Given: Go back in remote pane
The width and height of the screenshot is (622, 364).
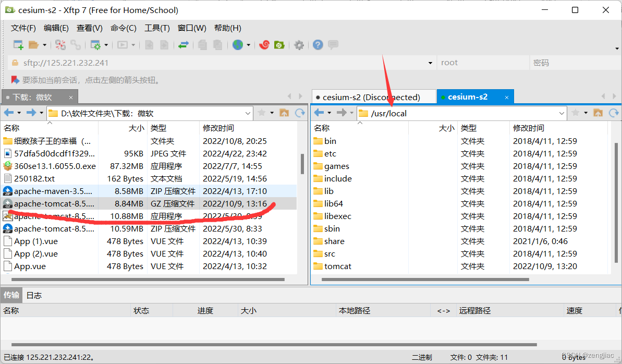Looking at the screenshot, I should [319, 113].
